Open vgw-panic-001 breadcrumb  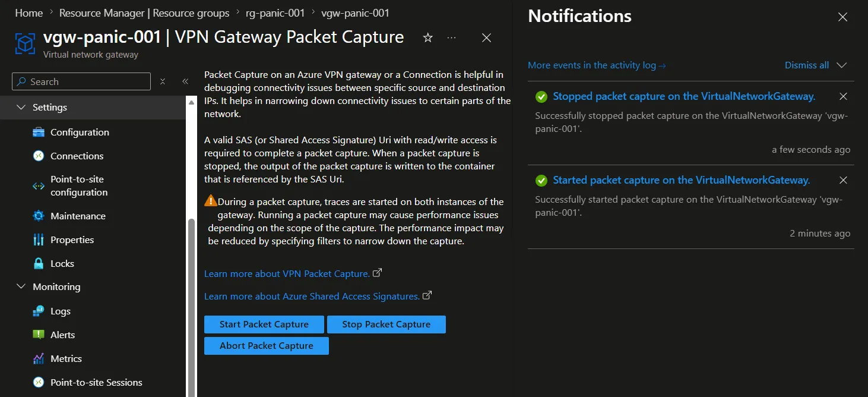356,13
